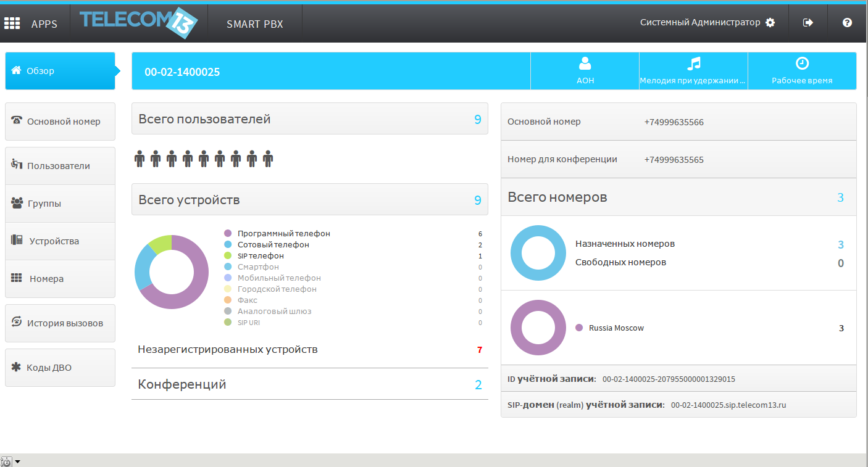Click the house icon beside Обзор

pos(17,70)
